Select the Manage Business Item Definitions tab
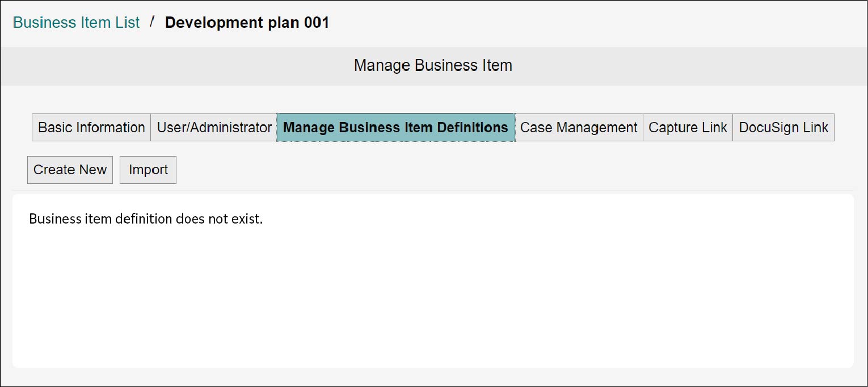The height and width of the screenshot is (387, 868). pos(395,128)
